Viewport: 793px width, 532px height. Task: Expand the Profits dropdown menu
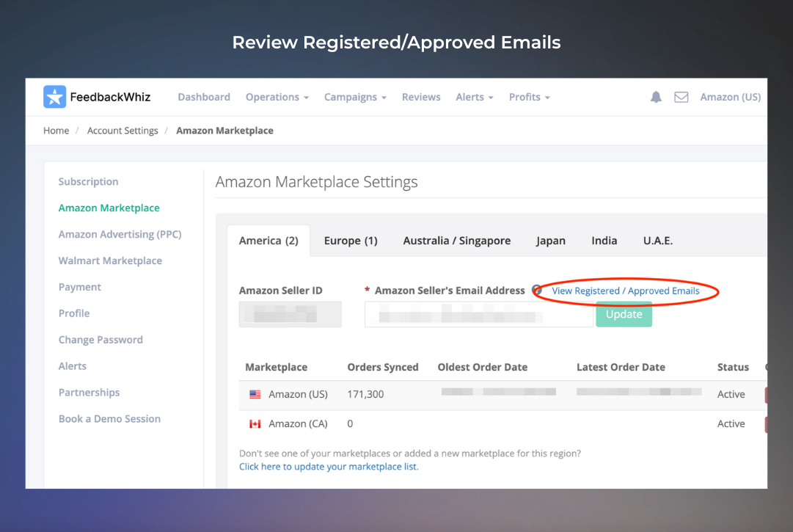tap(529, 97)
